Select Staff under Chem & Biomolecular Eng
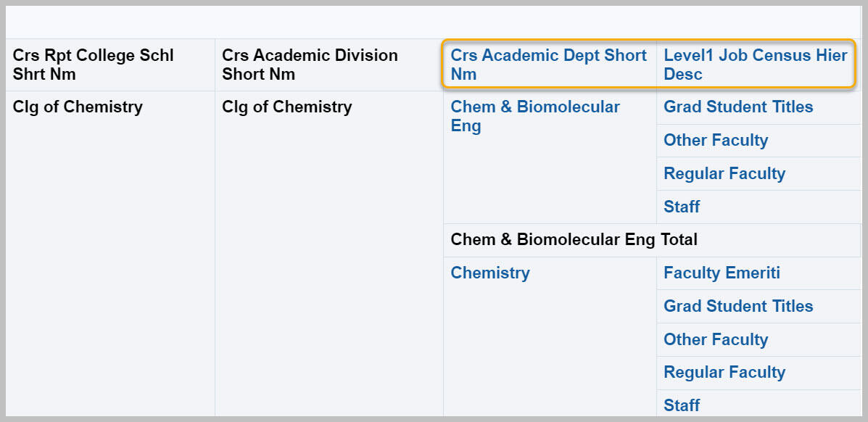The image size is (868, 422). point(682,207)
